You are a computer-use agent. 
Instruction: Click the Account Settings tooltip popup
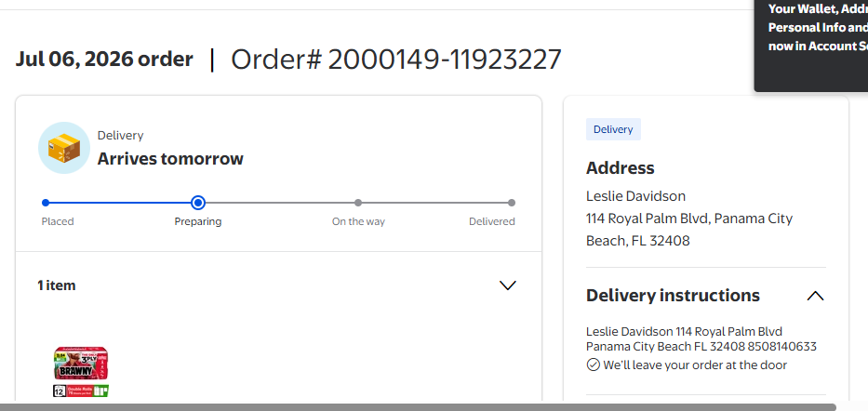coord(811,46)
